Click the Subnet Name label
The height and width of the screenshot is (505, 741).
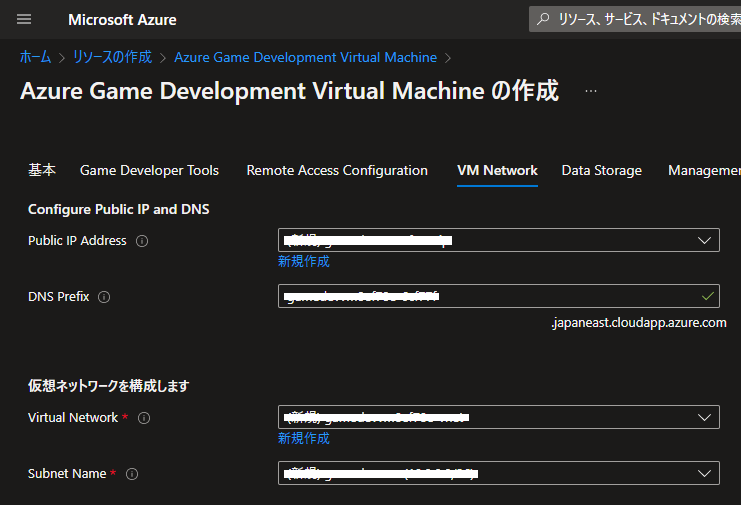[x=67, y=473]
